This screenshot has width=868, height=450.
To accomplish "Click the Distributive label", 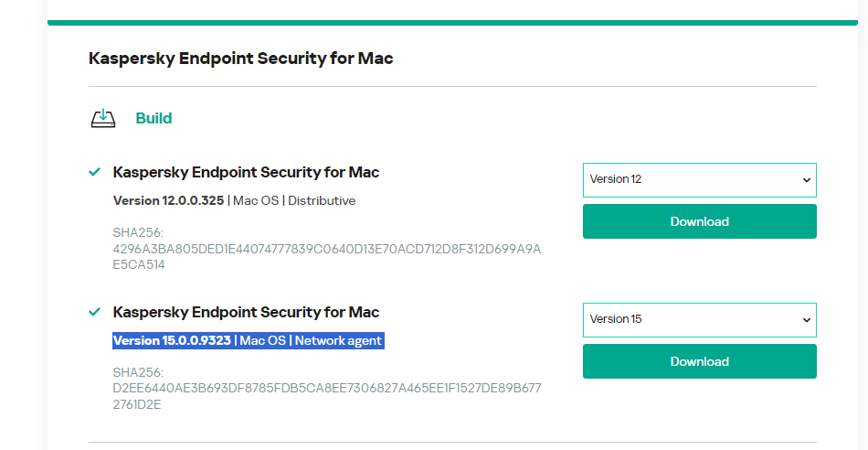I will click(x=322, y=200).
